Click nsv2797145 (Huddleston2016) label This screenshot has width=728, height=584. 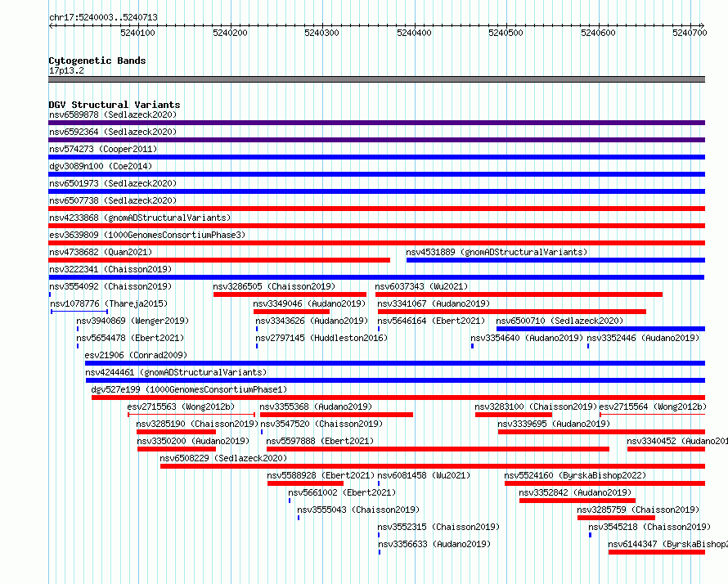pos(321,338)
